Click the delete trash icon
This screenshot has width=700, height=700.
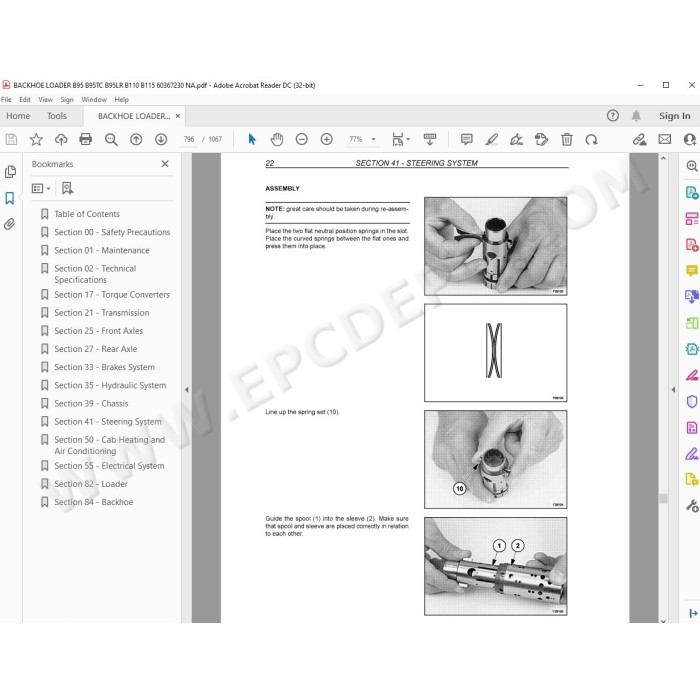[x=567, y=140]
